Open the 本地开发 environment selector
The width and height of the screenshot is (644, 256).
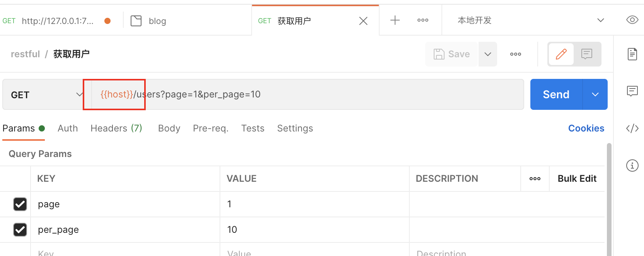point(530,20)
